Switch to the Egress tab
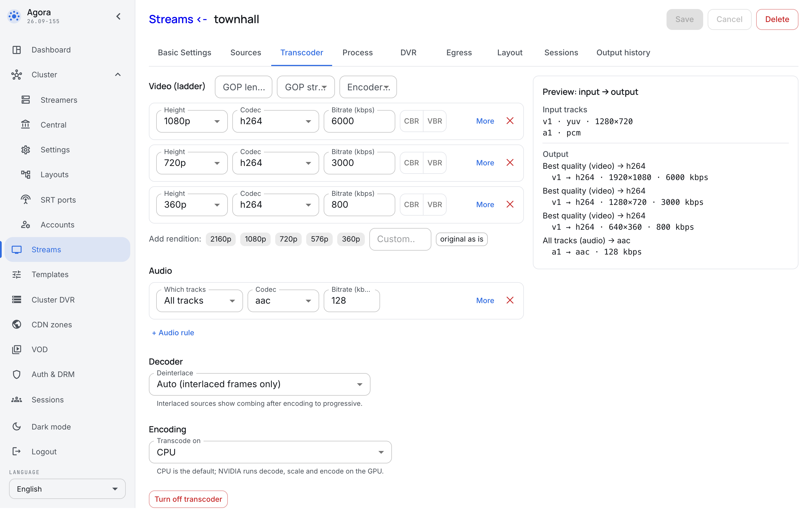This screenshot has width=812, height=517. (459, 53)
